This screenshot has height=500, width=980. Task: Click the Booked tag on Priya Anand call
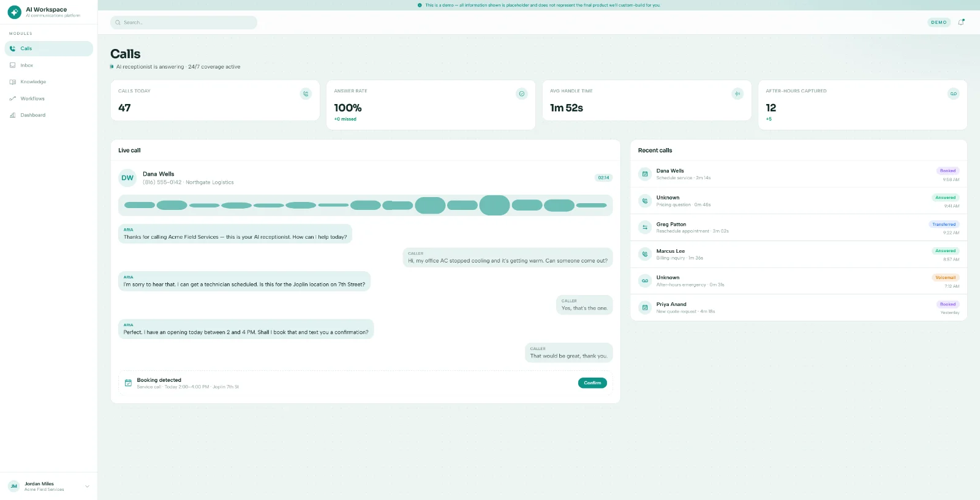point(948,304)
